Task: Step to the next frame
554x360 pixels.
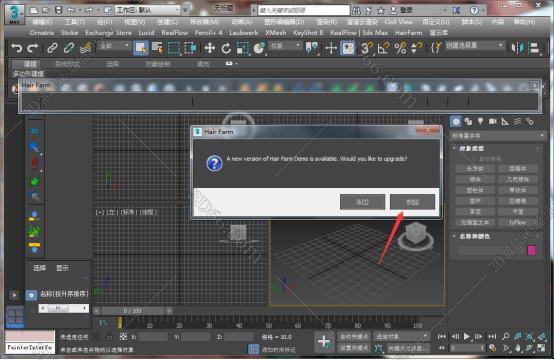Action: pos(479,336)
